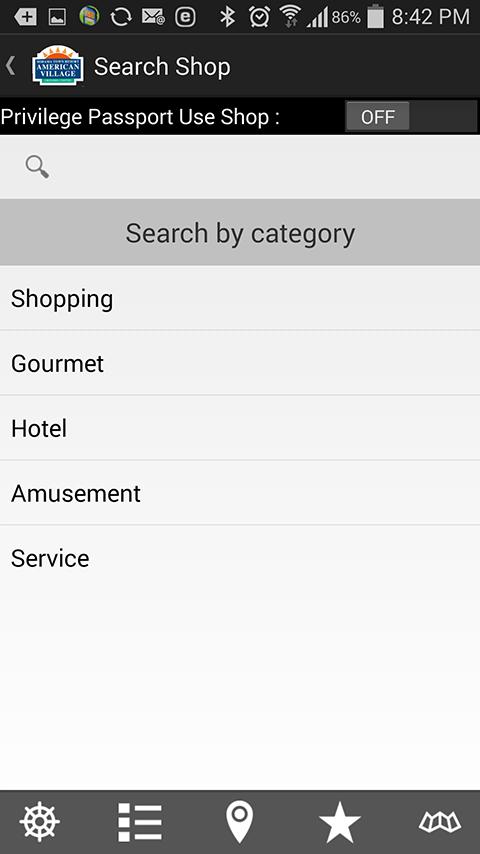Tap the magnifying glass search icon

37,167
